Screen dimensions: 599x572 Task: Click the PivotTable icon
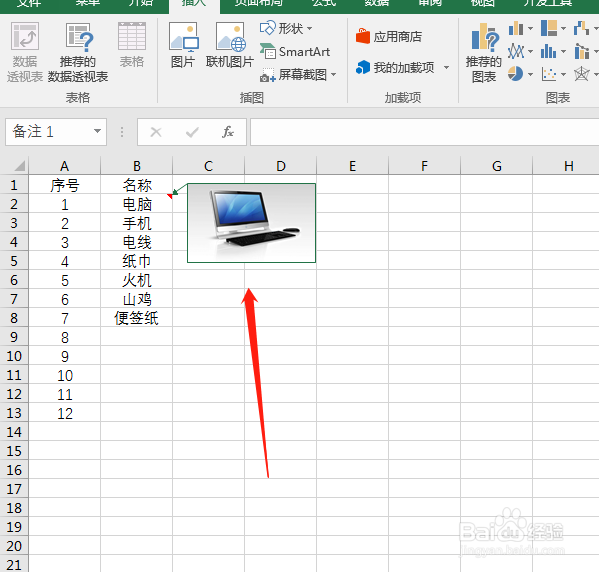tap(25, 52)
